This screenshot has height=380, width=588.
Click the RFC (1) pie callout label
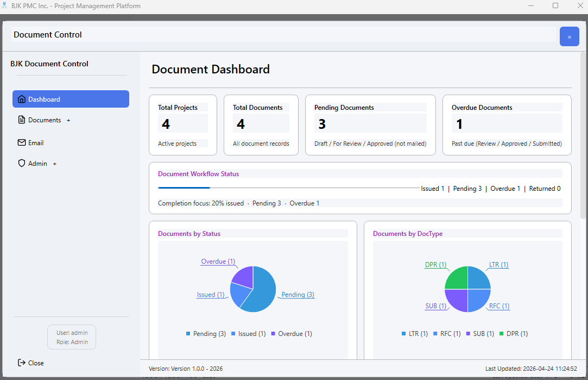pos(499,306)
